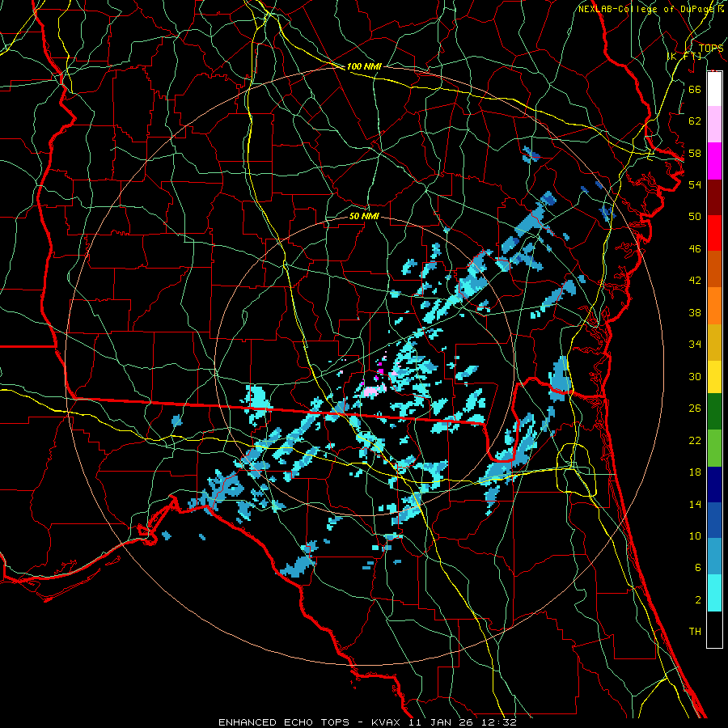Click the 100 NMI range ring label
The height and width of the screenshot is (728, 728).
(364, 67)
